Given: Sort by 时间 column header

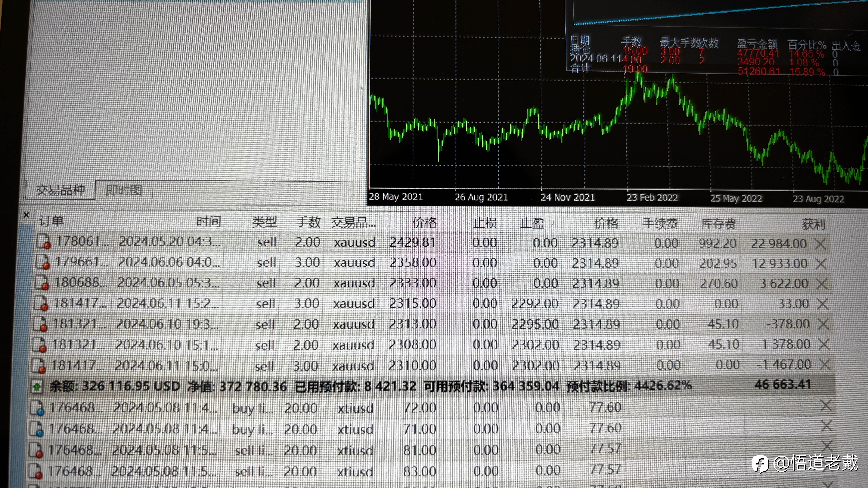Looking at the screenshot, I should coord(209,222).
